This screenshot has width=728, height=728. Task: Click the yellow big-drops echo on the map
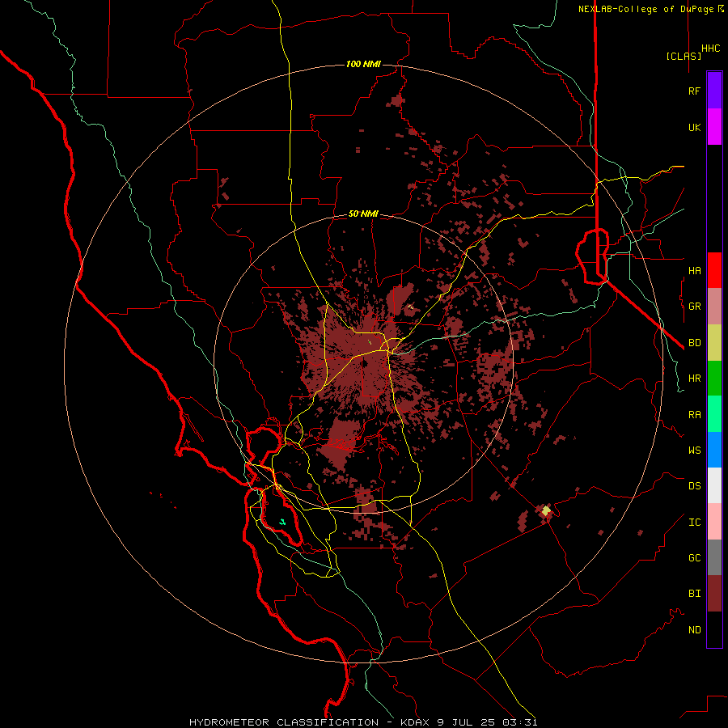547,510
